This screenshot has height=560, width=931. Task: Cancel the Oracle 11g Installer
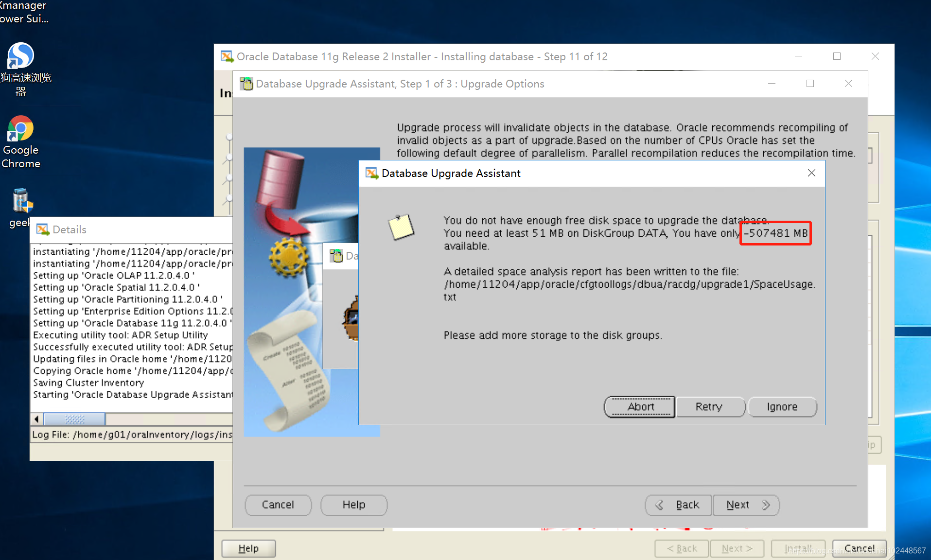860,548
